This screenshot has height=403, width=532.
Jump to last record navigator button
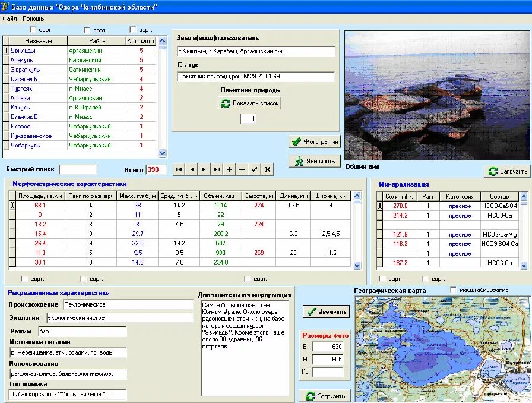(217, 169)
